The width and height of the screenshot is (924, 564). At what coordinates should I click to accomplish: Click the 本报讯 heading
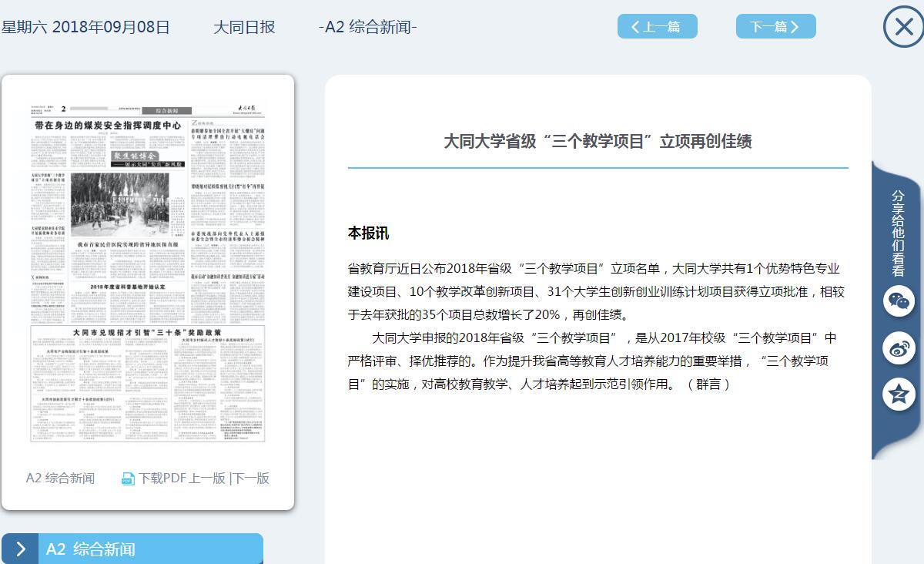pyautogui.click(x=369, y=233)
